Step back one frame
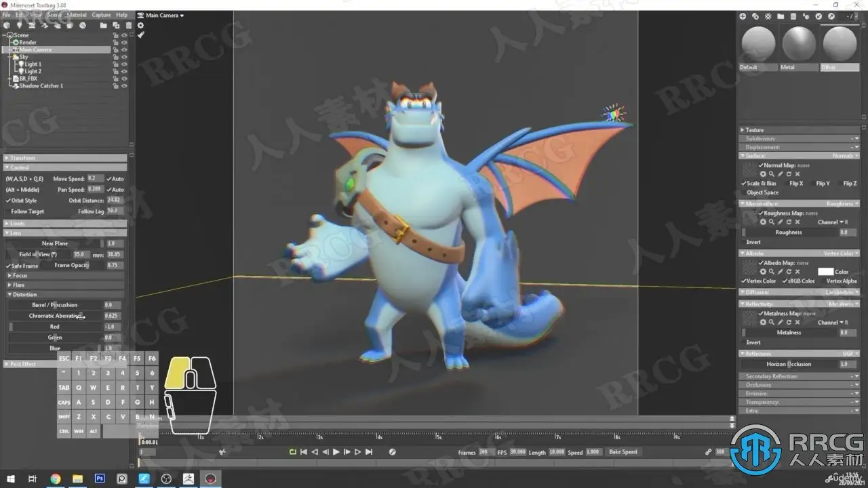The image size is (868, 488). 325,452
